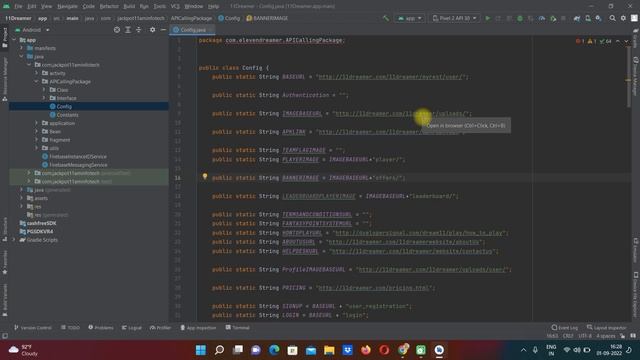The width and height of the screenshot is (640, 360).
Task: Open the SDK Manager toolbar icon
Action: [598, 18]
